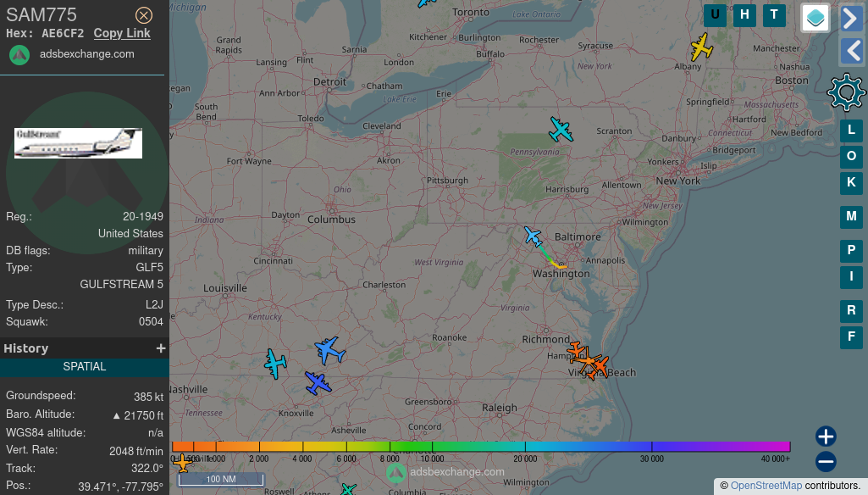Screen dimensions: 868x495
Task: Zoom out with the minus button
Action: pos(826,462)
